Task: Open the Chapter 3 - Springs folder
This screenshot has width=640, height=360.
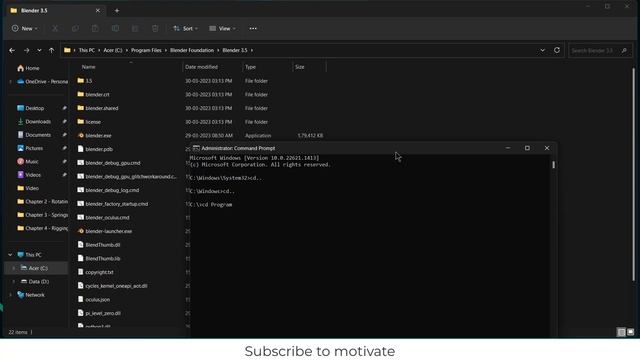Action: 42,215
